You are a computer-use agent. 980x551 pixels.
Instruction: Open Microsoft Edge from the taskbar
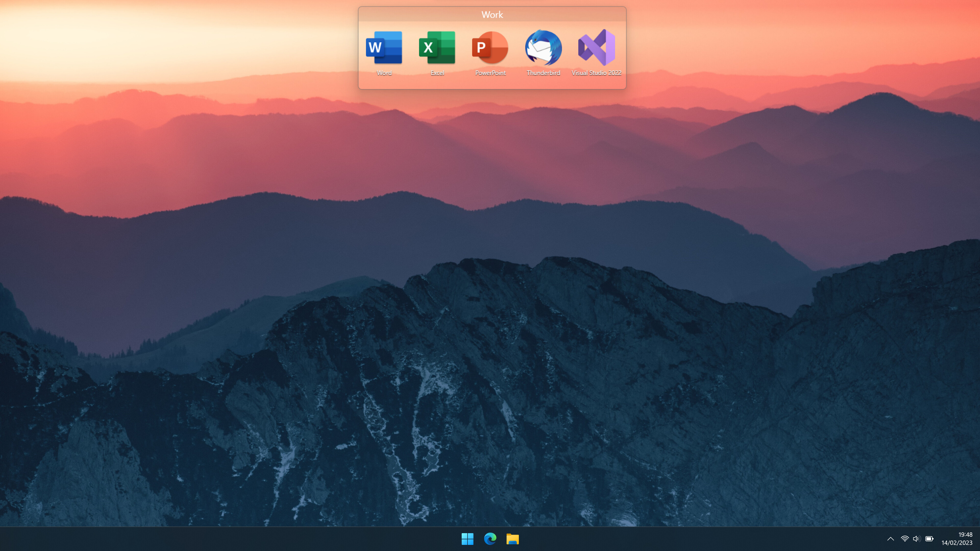tap(490, 539)
